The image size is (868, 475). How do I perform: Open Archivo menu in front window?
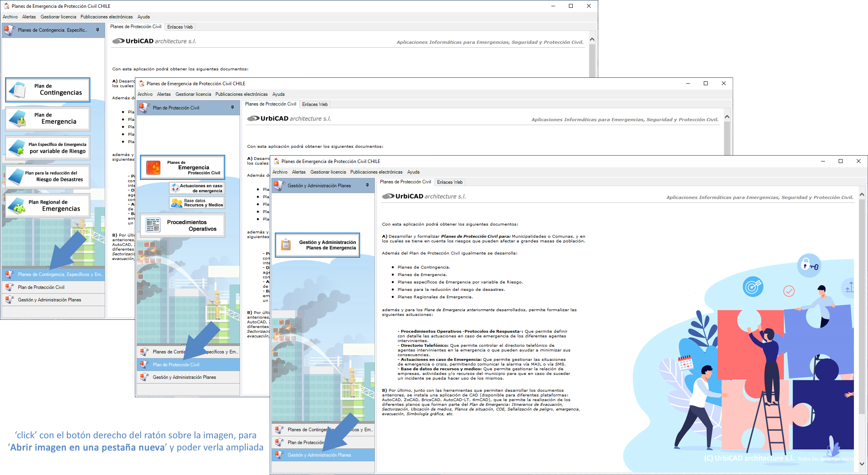280,172
